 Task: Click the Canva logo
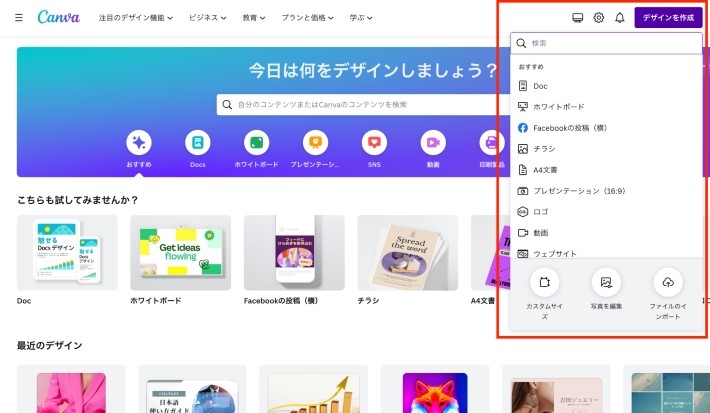tap(60, 18)
